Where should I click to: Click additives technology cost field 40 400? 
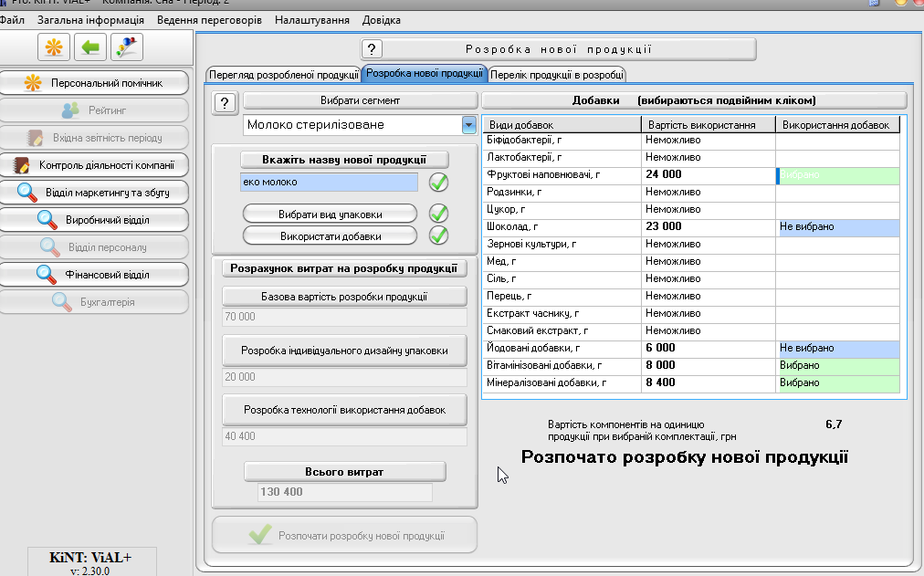pos(344,436)
